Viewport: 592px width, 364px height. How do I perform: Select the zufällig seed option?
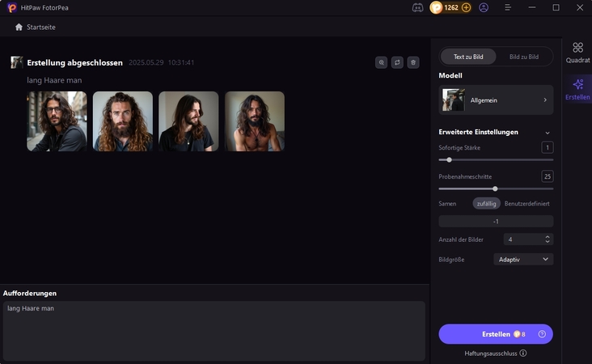tap(486, 203)
